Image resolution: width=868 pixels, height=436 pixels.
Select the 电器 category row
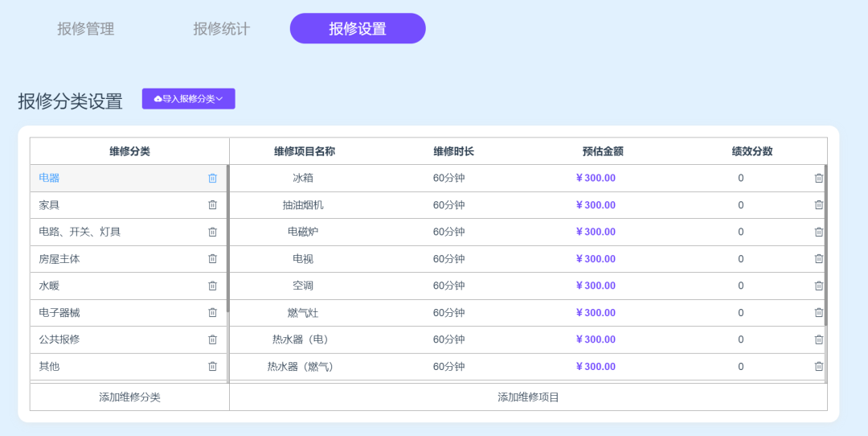(129, 178)
